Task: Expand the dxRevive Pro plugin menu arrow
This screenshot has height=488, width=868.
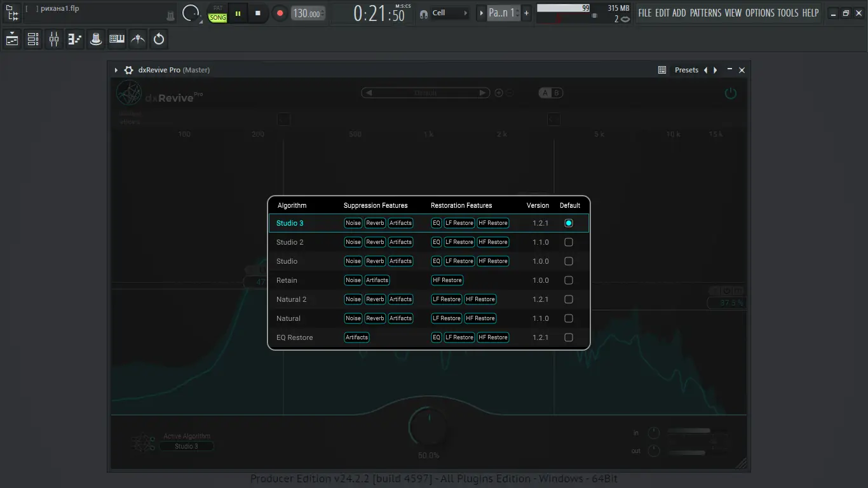Action: point(116,70)
